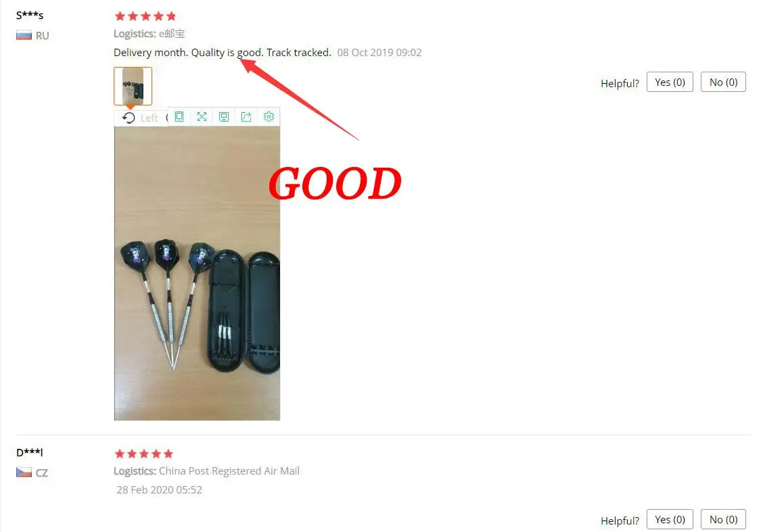This screenshot has height=532, width=763.
Task: Select the darts review photo thumbnail
Action: (x=133, y=86)
